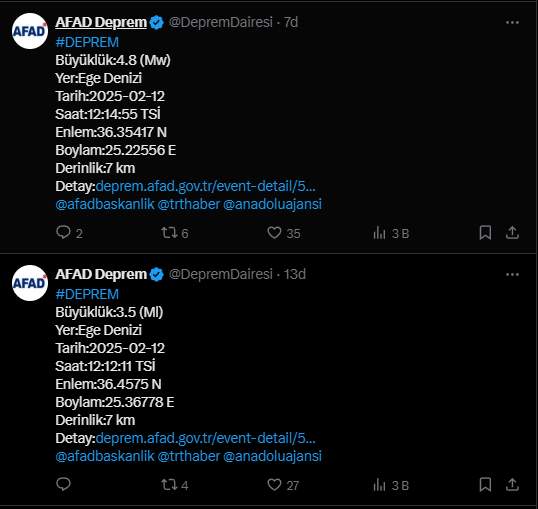Bookmark the 4.8 Mw earthquake tweet
538x509 pixels.
tap(485, 233)
